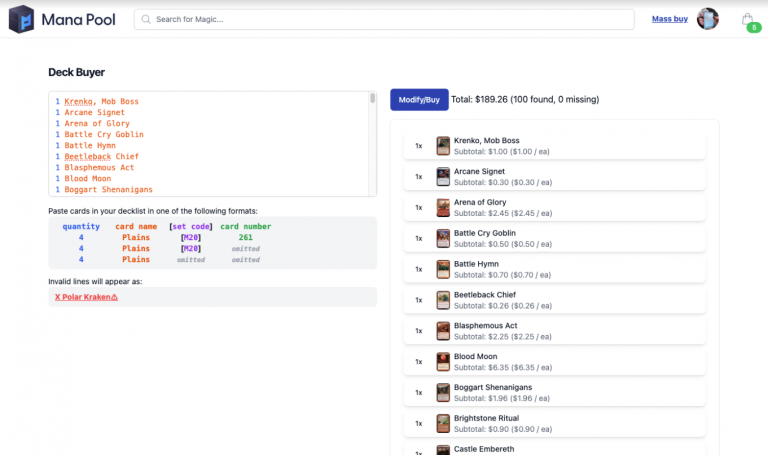Select the Arena of Glory result row
The height and width of the screenshot is (455, 768).
point(555,208)
